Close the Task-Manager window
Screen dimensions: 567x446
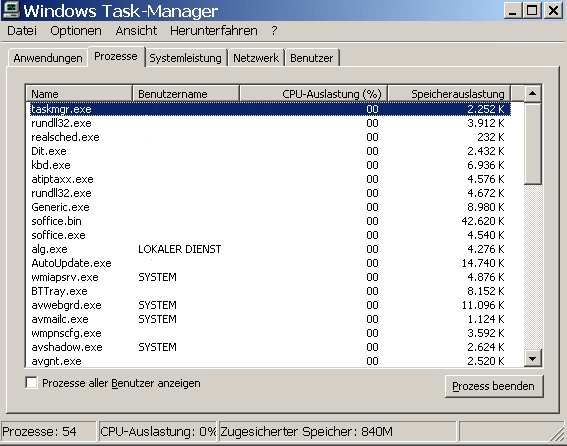(x=553, y=10)
